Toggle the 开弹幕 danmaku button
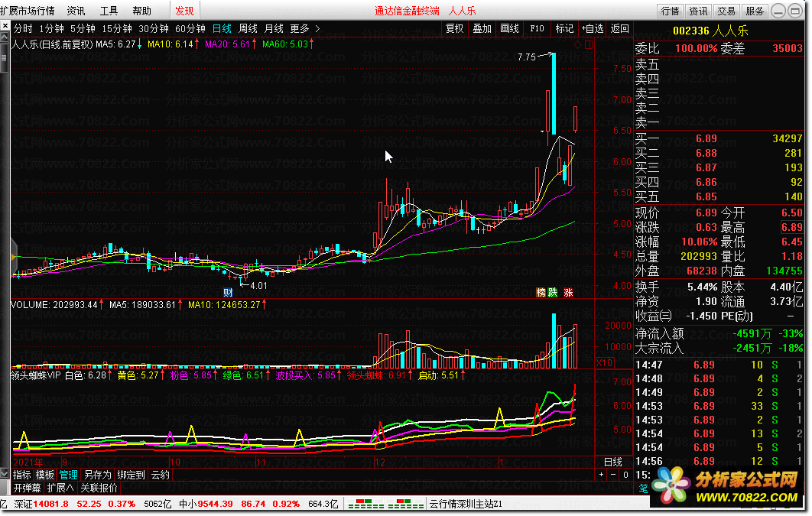This screenshot has height=516, width=812. tap(27, 488)
